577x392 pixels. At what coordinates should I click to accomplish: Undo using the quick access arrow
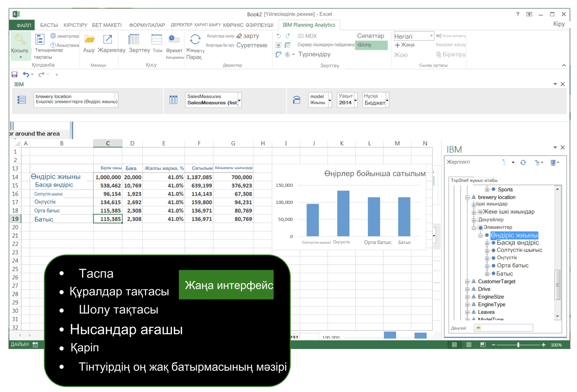tap(26, 74)
